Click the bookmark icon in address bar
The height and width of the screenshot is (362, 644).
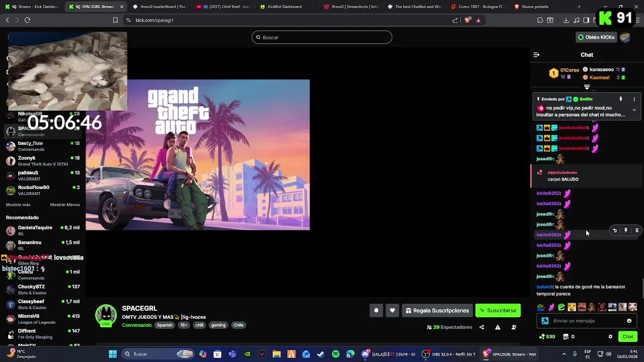point(115,20)
